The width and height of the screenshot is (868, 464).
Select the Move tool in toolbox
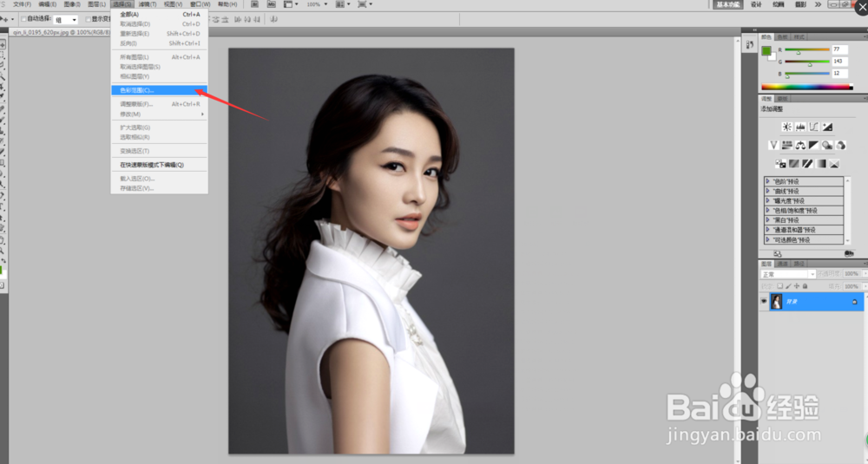click(x=3, y=45)
